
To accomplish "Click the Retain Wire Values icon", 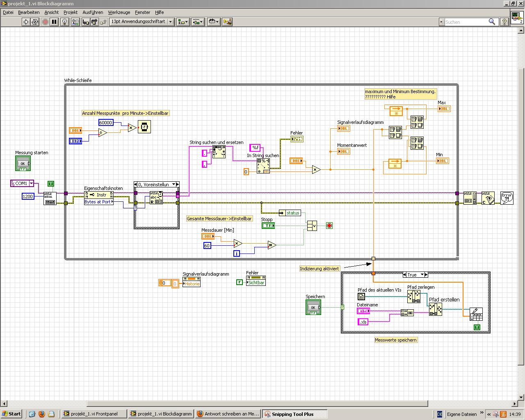I will coord(75,22).
